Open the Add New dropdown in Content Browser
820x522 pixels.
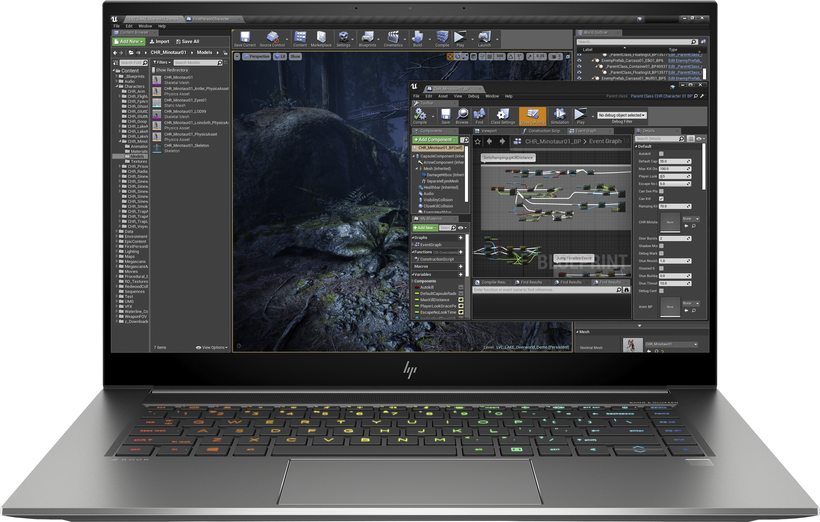(129, 41)
